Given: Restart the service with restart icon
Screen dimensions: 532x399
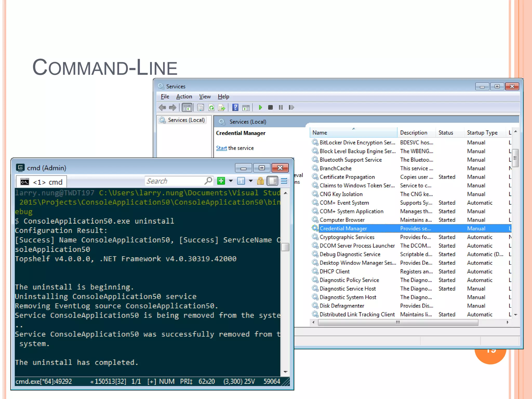Looking at the screenshot, I should click(291, 107).
